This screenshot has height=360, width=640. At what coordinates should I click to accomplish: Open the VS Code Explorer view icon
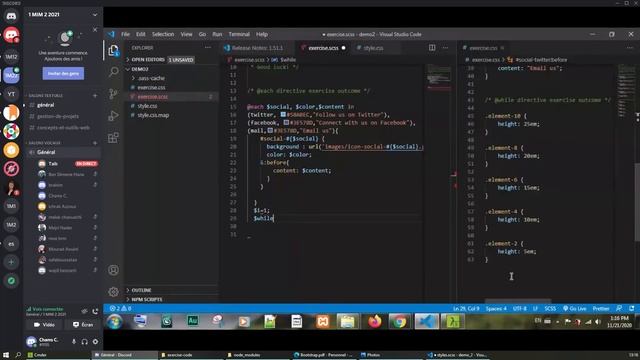pos(113,50)
